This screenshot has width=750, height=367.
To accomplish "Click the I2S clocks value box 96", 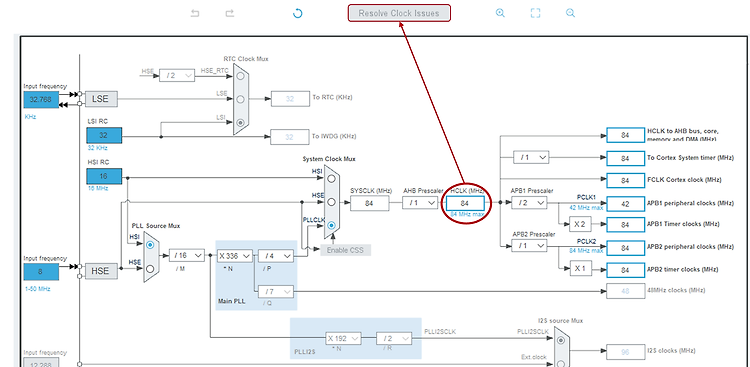I will (x=625, y=352).
